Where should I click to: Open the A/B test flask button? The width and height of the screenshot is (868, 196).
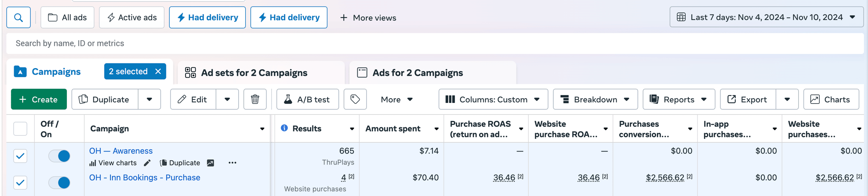[307, 99]
